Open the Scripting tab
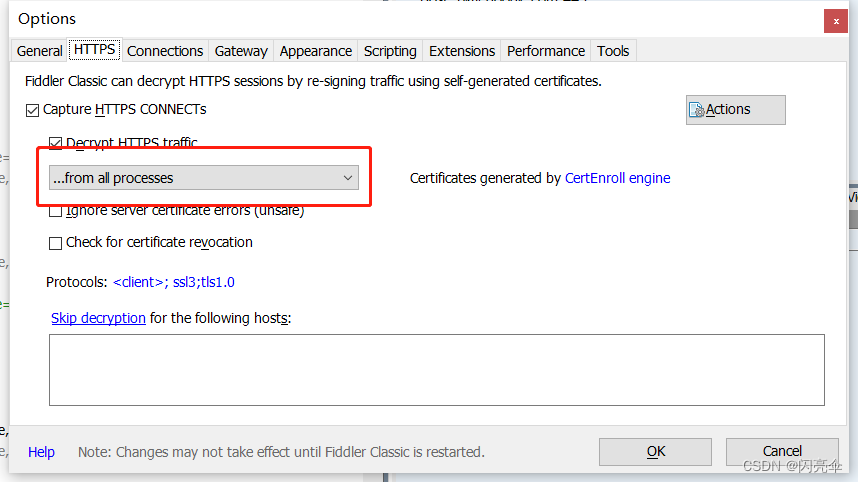The height and width of the screenshot is (482, 858). coord(390,51)
